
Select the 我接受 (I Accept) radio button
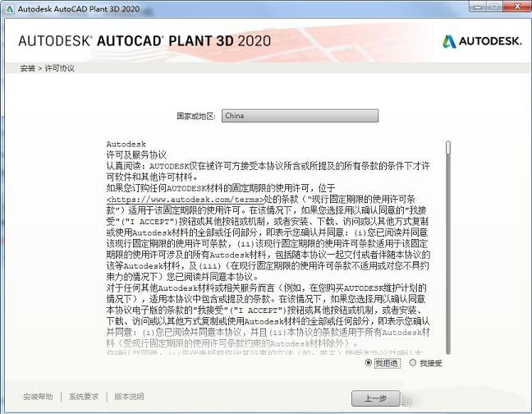tap(412, 362)
